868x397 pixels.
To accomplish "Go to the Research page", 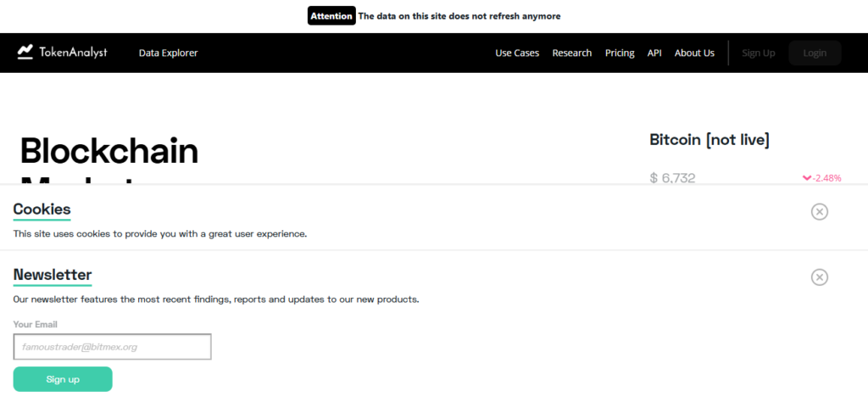I will point(572,53).
